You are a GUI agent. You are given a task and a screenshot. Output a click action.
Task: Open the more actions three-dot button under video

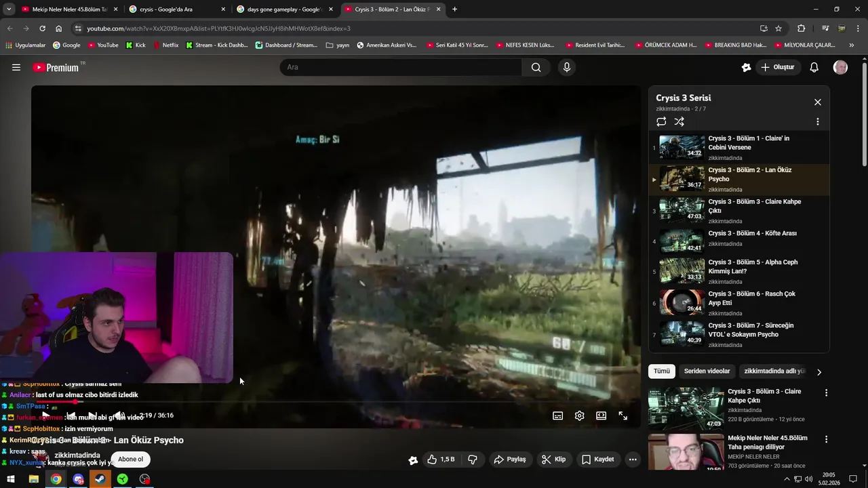tap(632, 460)
